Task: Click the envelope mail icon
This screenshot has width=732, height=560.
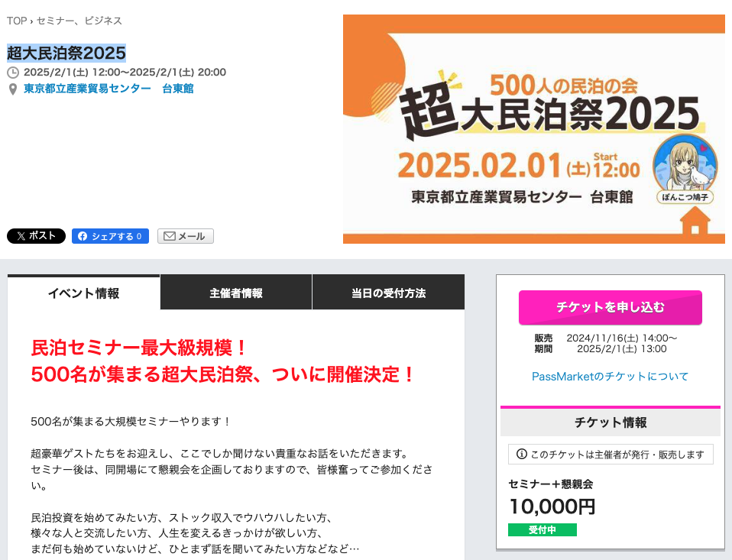Action: click(x=170, y=236)
